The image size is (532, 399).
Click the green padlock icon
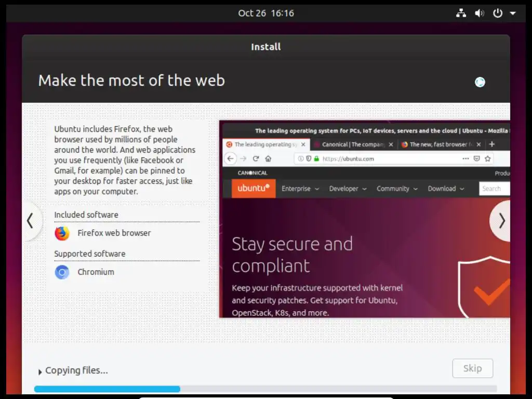point(316,158)
